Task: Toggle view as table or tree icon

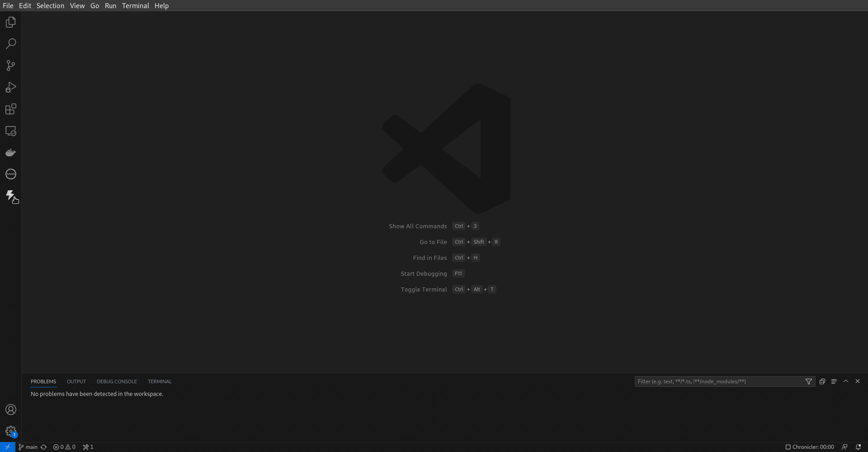Action: tap(834, 381)
